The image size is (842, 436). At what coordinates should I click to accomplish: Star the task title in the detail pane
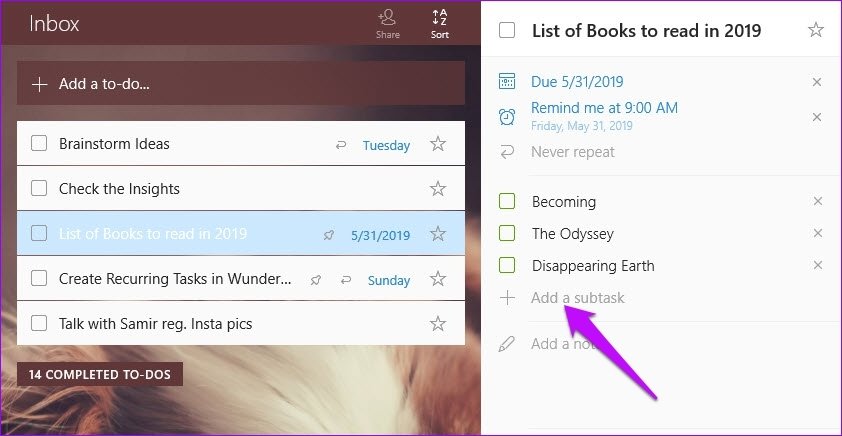pos(816,30)
